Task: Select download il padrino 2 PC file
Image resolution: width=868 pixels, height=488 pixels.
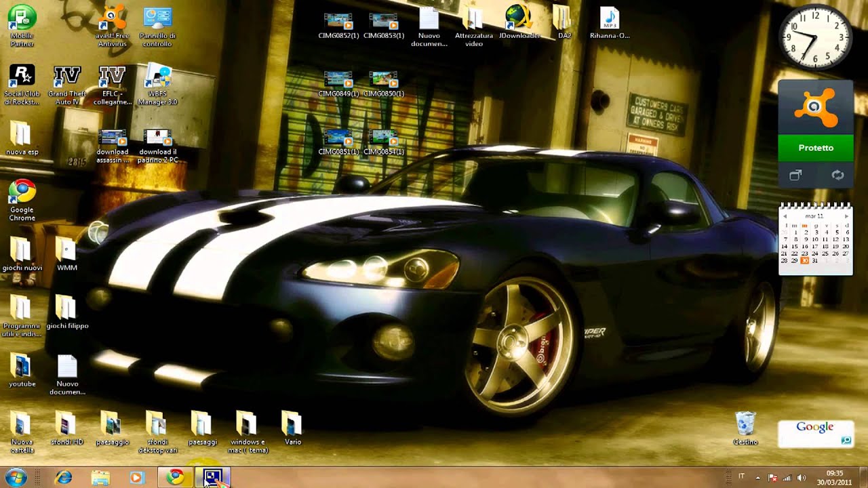Action: pos(158,144)
